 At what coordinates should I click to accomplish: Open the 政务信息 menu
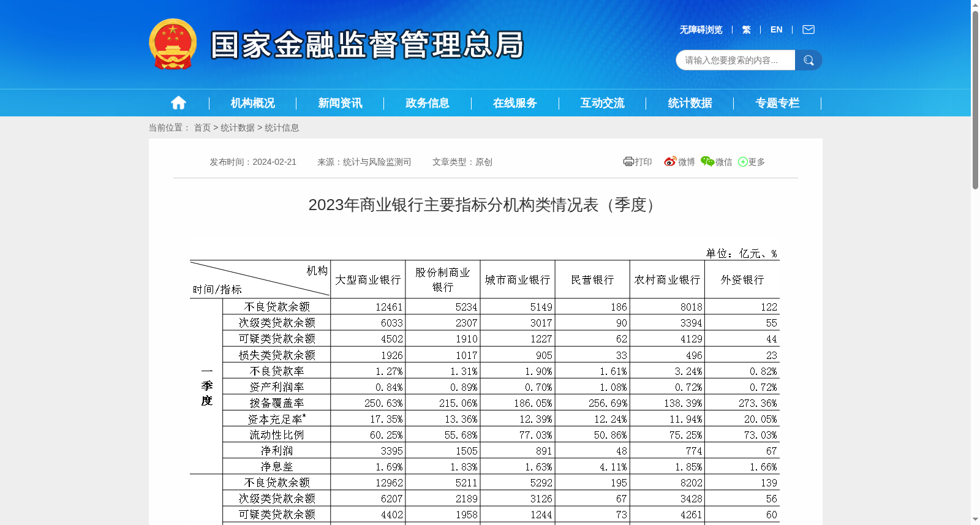(x=428, y=103)
